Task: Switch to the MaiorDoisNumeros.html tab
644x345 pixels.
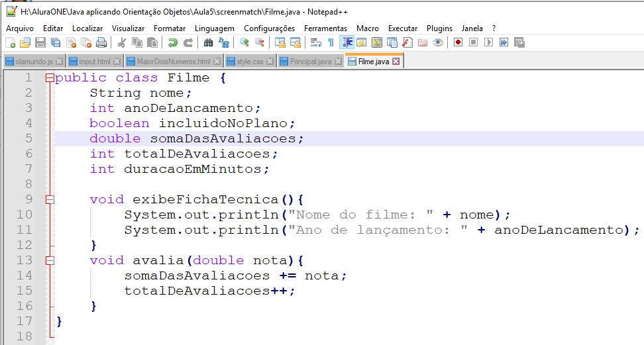Action: pos(174,61)
